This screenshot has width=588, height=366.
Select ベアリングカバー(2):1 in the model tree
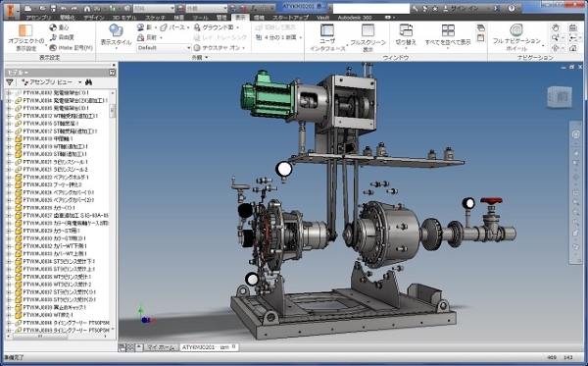pos(59,200)
